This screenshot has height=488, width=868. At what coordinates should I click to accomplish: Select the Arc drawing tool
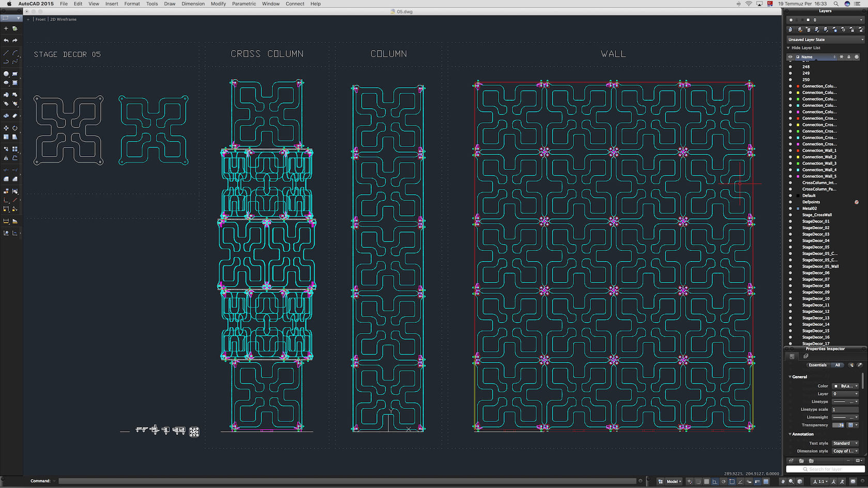(x=15, y=53)
